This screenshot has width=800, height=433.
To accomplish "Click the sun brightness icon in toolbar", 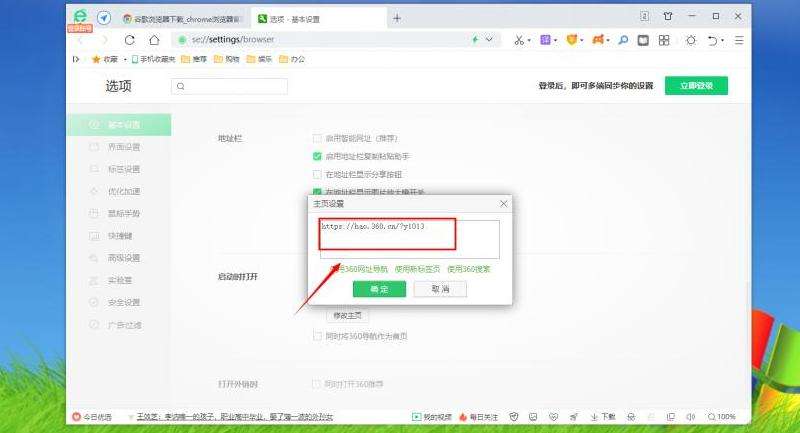I will [x=691, y=40].
